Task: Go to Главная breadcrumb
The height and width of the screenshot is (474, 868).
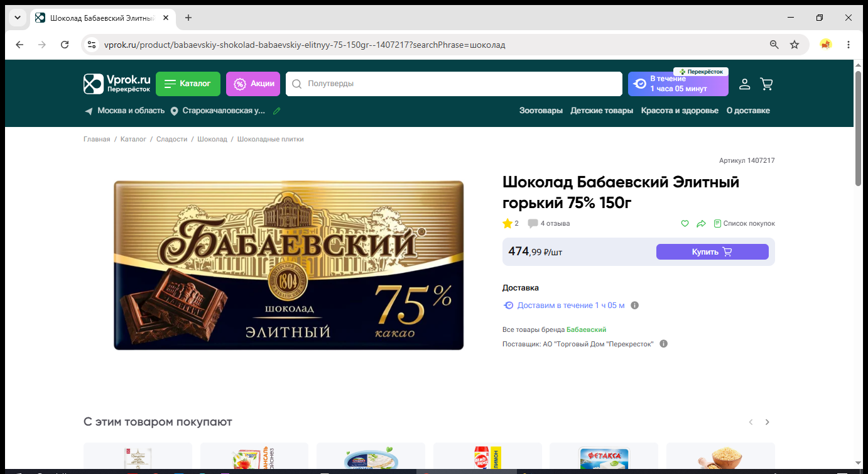Action: [x=97, y=139]
